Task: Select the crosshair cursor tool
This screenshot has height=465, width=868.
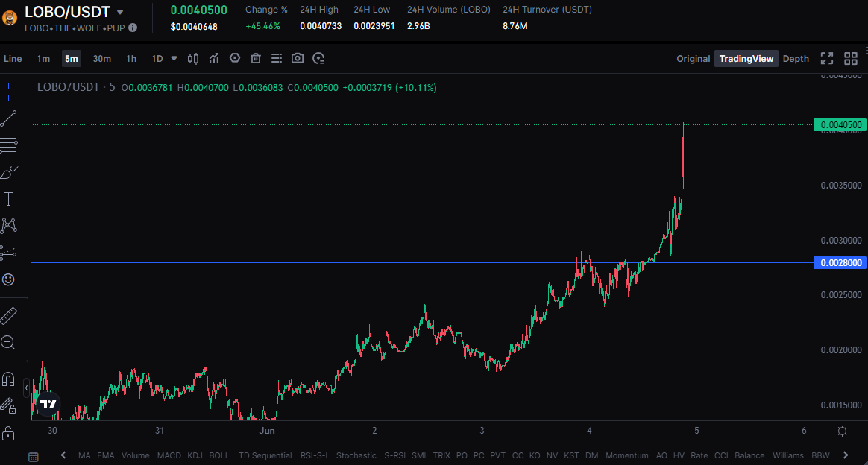Action: 8,91
